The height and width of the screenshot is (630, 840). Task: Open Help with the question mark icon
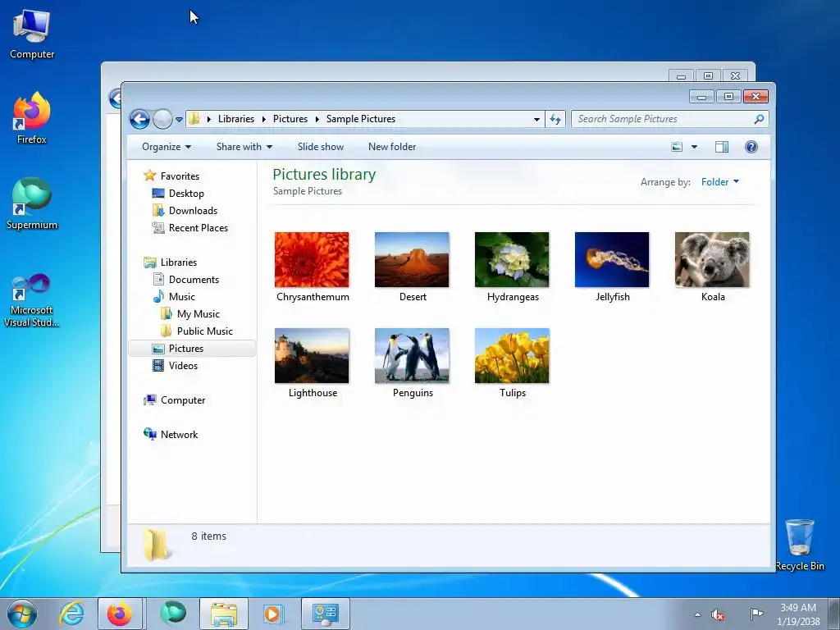click(751, 147)
